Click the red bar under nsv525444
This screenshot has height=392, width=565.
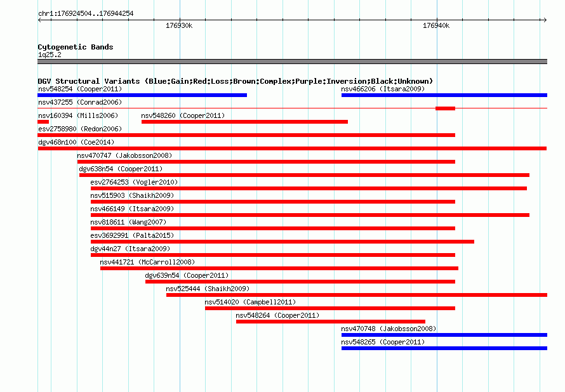(357, 295)
